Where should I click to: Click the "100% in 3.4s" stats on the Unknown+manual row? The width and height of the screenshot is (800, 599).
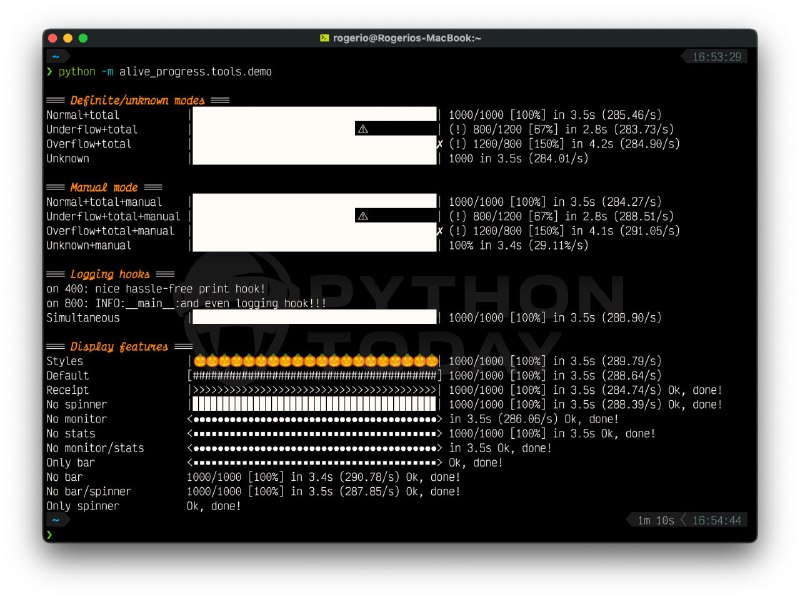[x=485, y=245]
